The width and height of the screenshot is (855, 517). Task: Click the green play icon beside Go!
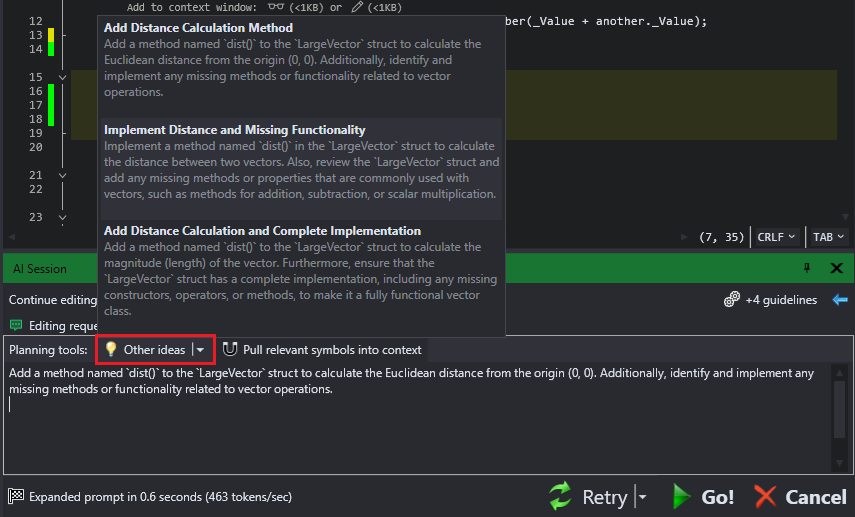click(681, 496)
